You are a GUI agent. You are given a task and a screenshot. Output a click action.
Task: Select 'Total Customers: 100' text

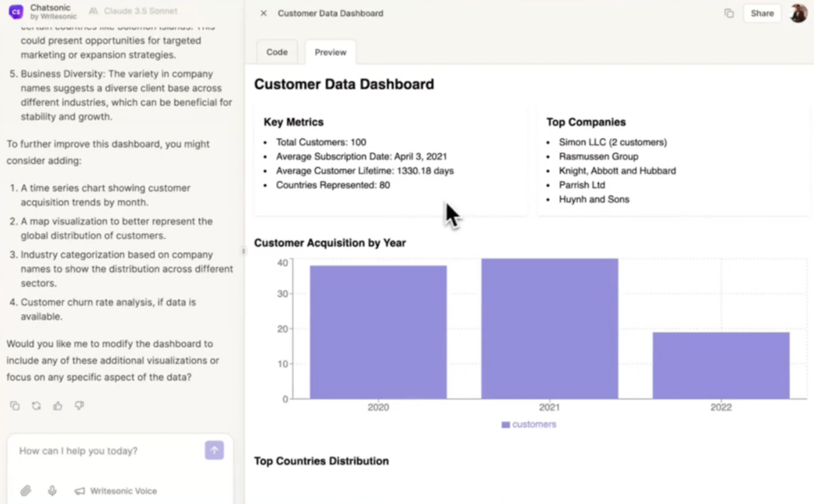click(321, 142)
